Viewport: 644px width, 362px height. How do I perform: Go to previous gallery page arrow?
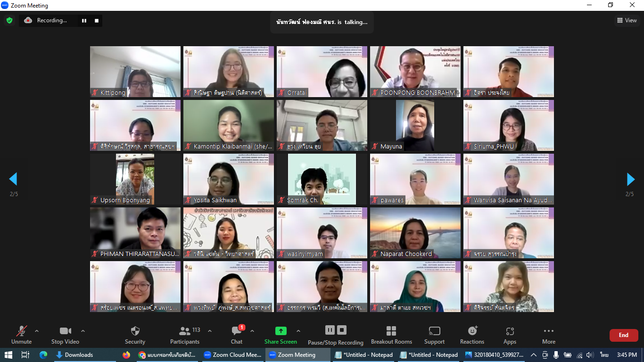tap(13, 179)
